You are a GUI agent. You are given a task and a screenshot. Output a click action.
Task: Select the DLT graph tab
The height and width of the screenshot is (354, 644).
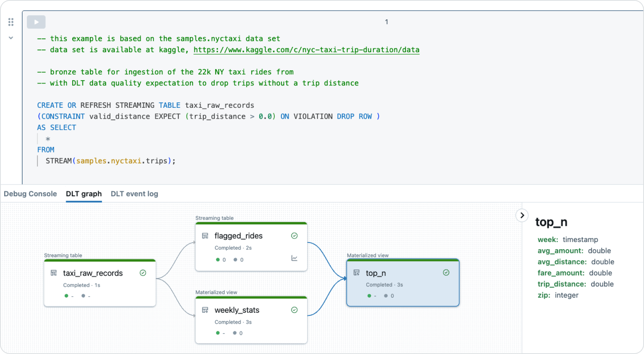pyautogui.click(x=84, y=194)
